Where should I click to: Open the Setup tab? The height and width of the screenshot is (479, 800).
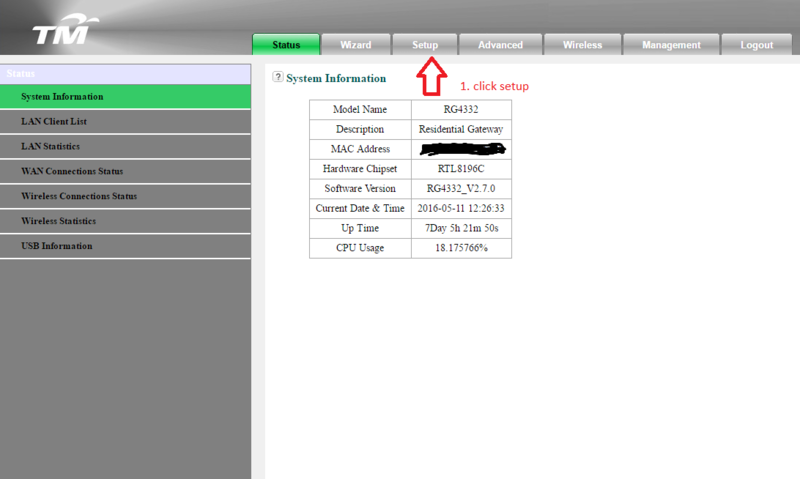(x=425, y=45)
